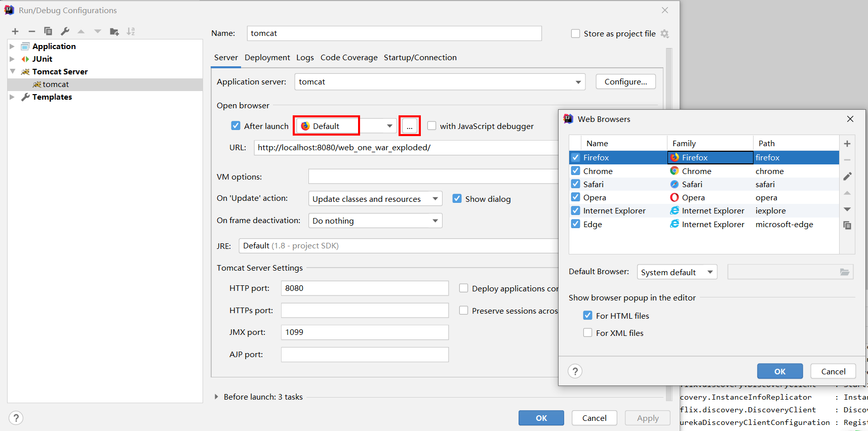Viewport: 868px width, 431px height.
Task: Click Cancel in Run/Debug Configurations dialog
Action: coord(595,418)
